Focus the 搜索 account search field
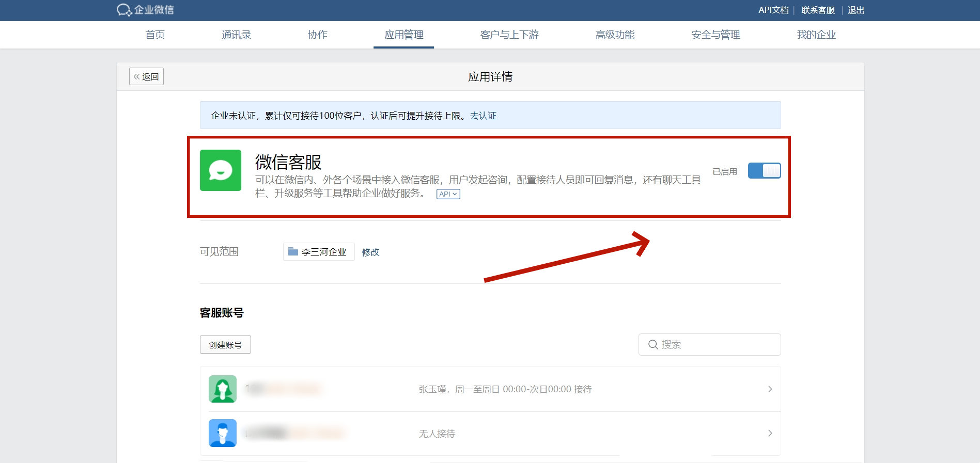This screenshot has height=463, width=980. coord(709,344)
